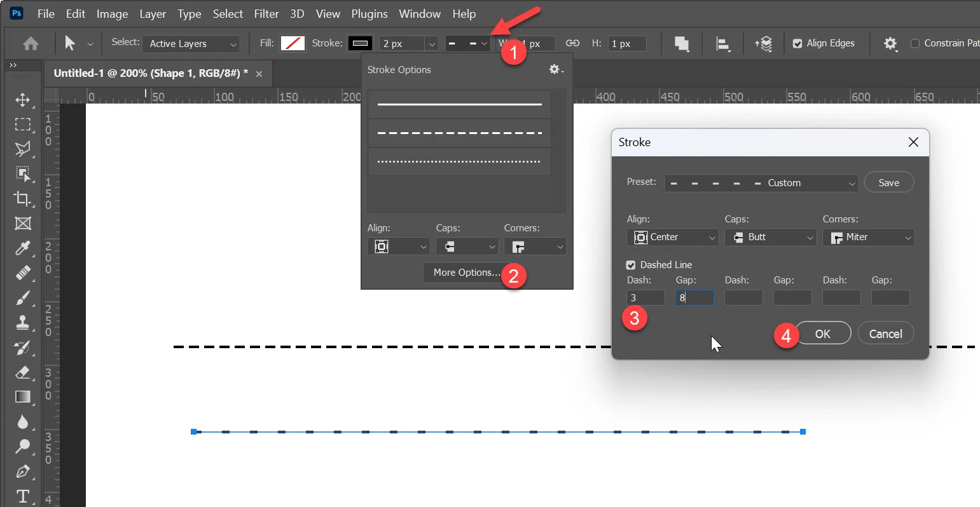This screenshot has height=507, width=980.
Task: Select the Pen tool
Action: 23,471
